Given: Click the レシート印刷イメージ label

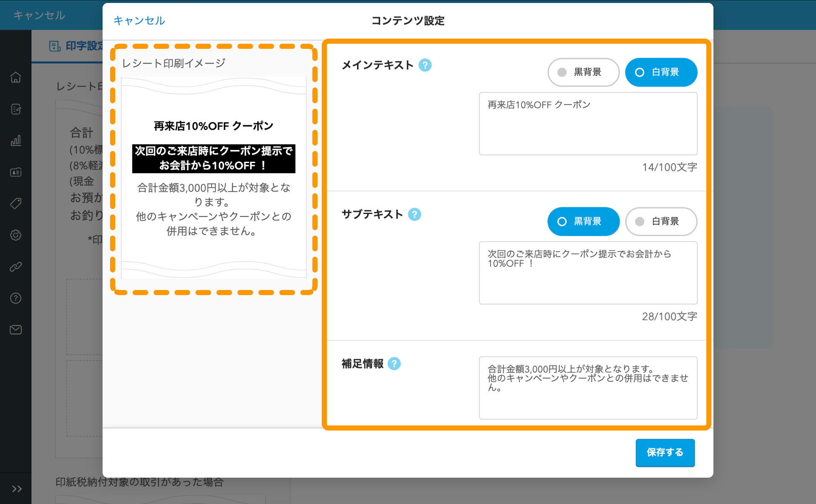Looking at the screenshot, I should point(173,63).
